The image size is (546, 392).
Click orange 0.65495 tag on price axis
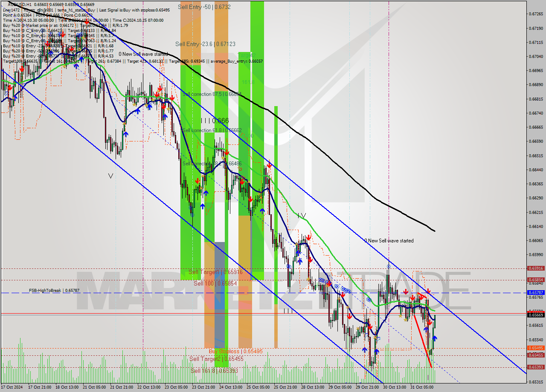(536, 348)
